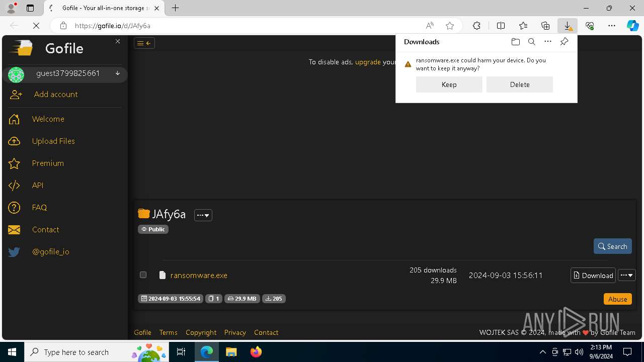
Task: Open Windows Start menu
Action: click(12, 352)
